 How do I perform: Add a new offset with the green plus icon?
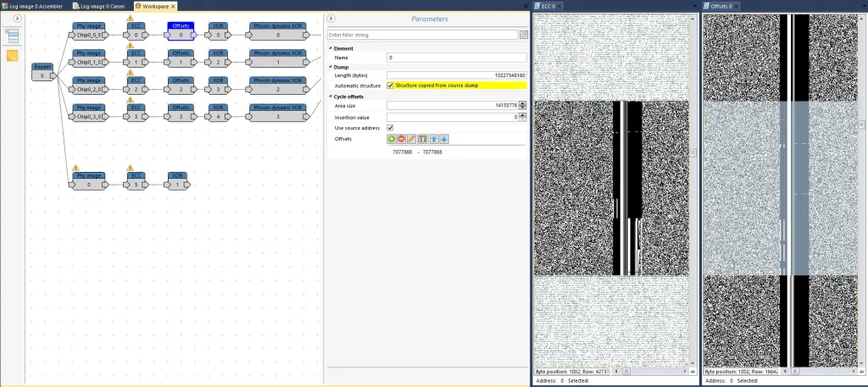point(392,139)
